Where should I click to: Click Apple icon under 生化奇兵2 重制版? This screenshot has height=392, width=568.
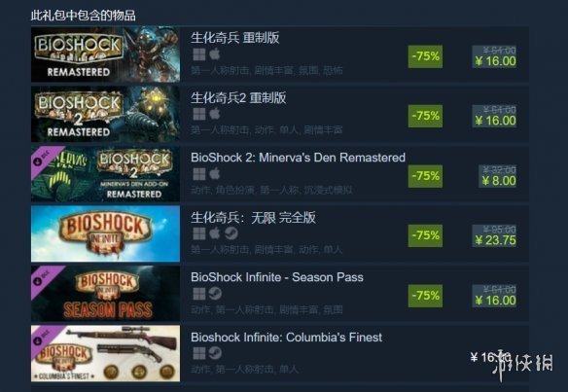click(215, 114)
